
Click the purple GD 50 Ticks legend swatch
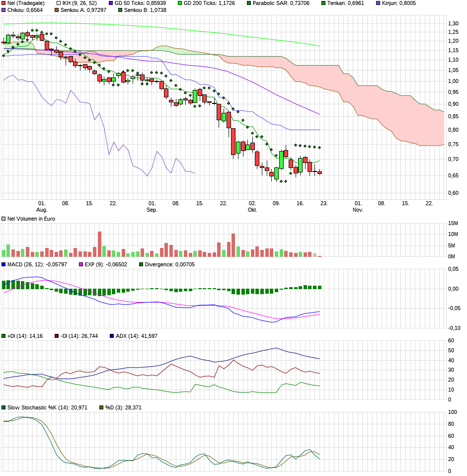click(111, 3)
